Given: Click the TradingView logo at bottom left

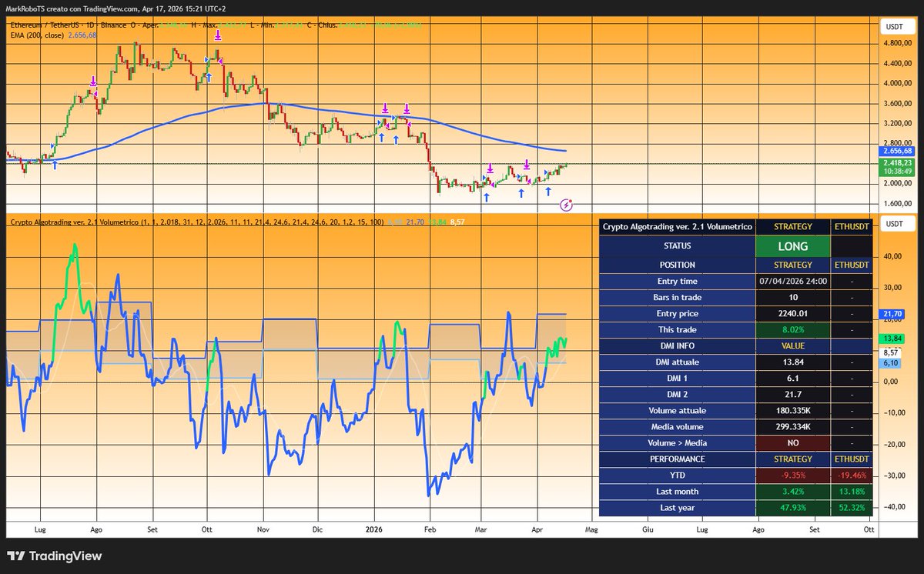Looking at the screenshot, I should 54,556.
